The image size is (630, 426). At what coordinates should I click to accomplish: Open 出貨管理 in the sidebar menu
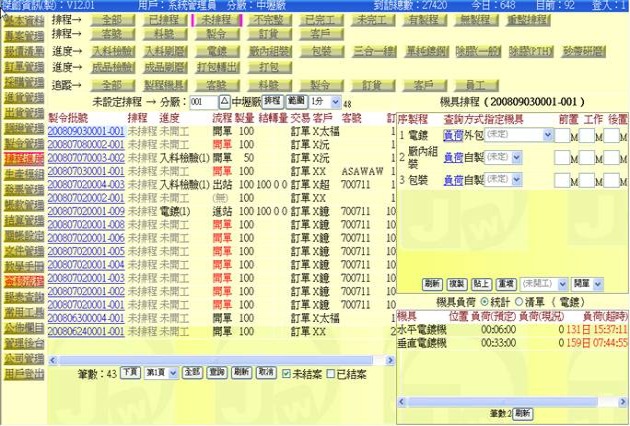point(22,113)
